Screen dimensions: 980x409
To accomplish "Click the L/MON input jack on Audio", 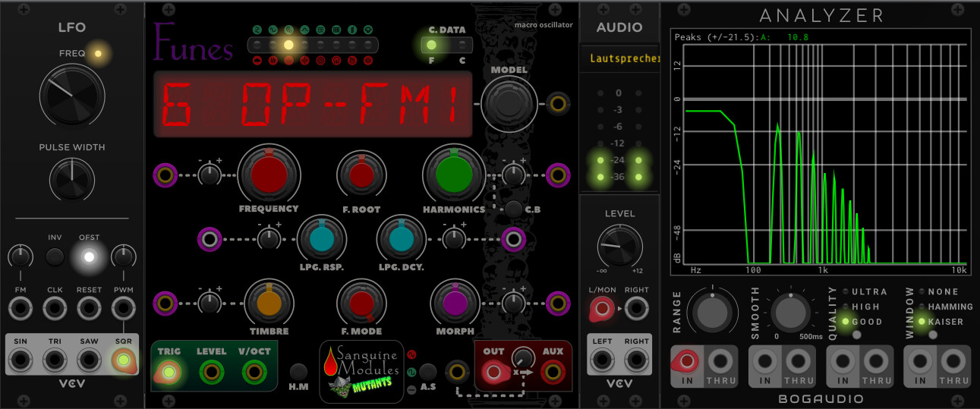I will tap(602, 308).
